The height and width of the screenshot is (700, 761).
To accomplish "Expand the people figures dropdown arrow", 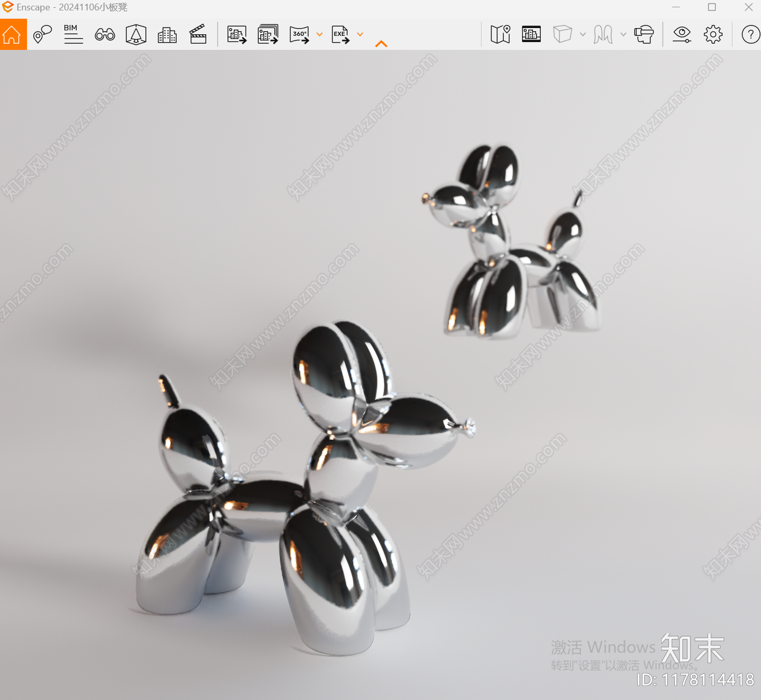I will [x=623, y=35].
